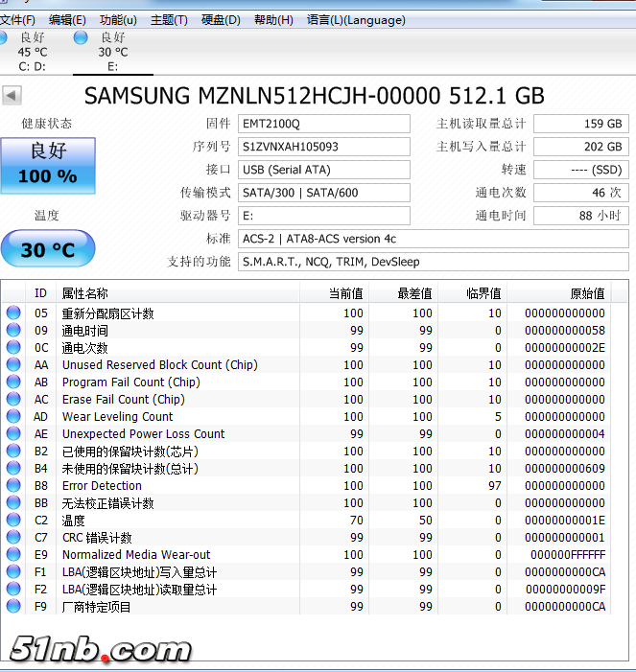Viewport: 636px width, 672px height.
Task: Open the 硬盘(D) menu
Action: click(221, 20)
